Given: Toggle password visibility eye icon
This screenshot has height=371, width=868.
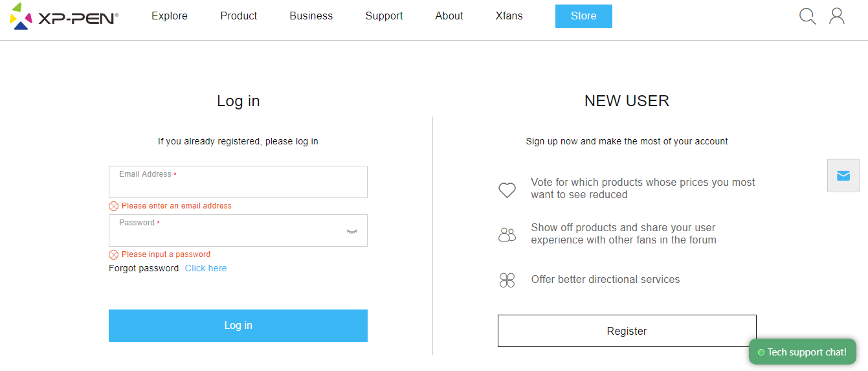Looking at the screenshot, I should click(351, 231).
